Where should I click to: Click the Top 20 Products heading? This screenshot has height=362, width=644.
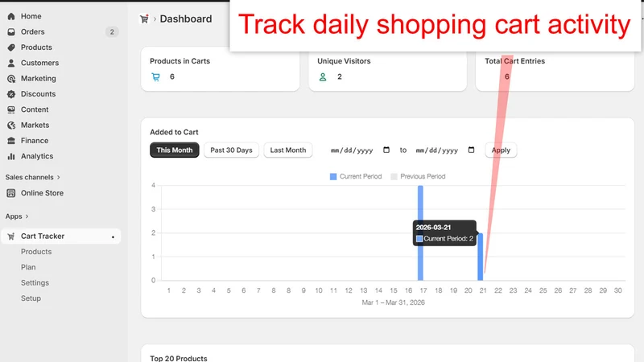(x=179, y=358)
